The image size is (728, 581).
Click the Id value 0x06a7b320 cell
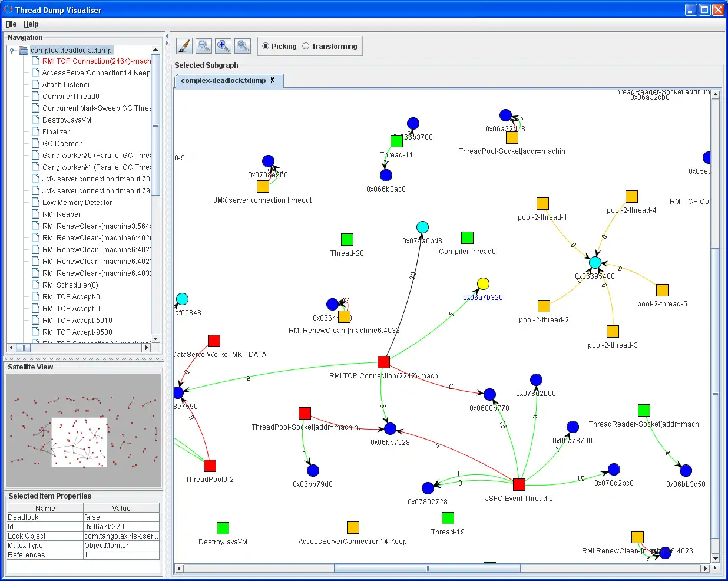(121, 527)
